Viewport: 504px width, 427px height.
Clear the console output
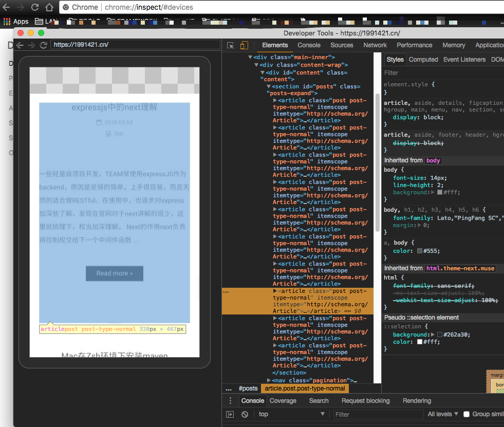click(245, 415)
